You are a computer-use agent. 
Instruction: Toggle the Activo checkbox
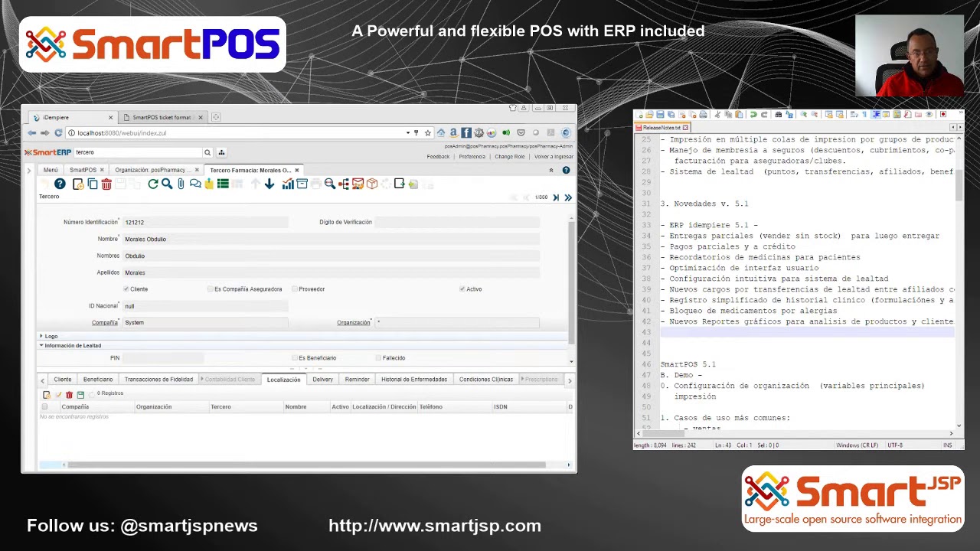tap(462, 289)
